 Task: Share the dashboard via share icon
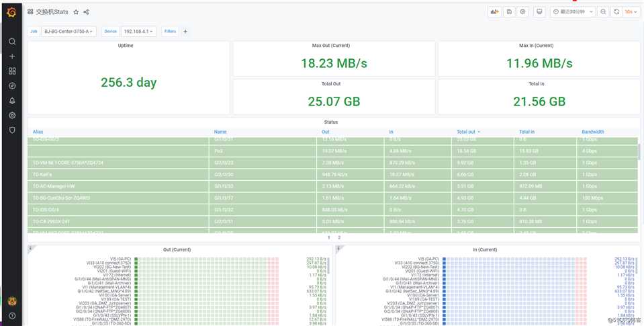86,12
